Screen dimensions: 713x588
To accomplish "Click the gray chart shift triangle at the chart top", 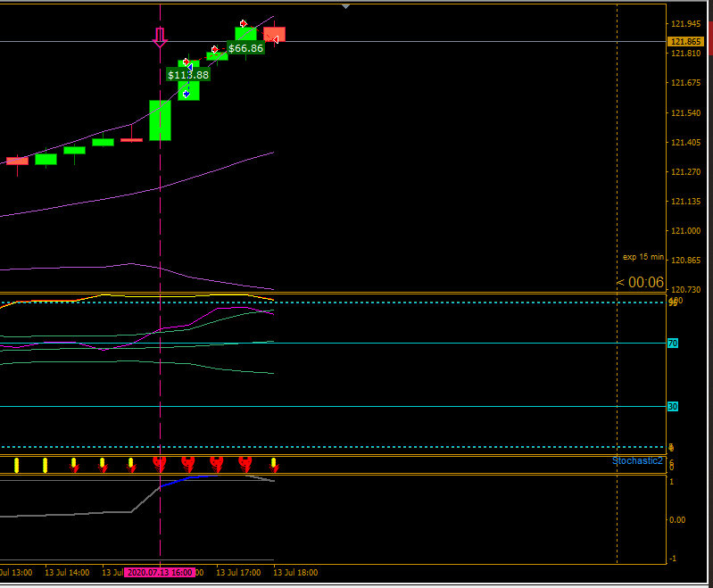I will click(x=345, y=6).
